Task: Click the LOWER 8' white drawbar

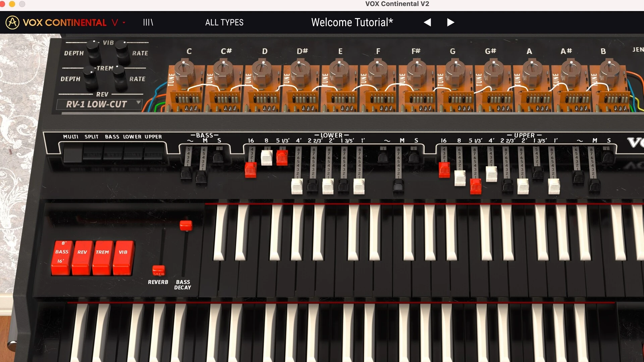Action: (x=267, y=158)
